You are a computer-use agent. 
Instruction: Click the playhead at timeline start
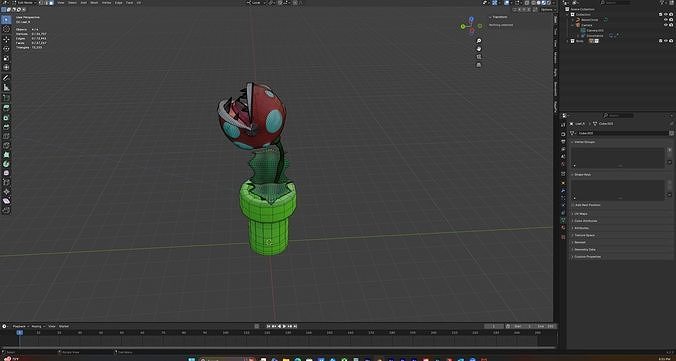point(19,332)
